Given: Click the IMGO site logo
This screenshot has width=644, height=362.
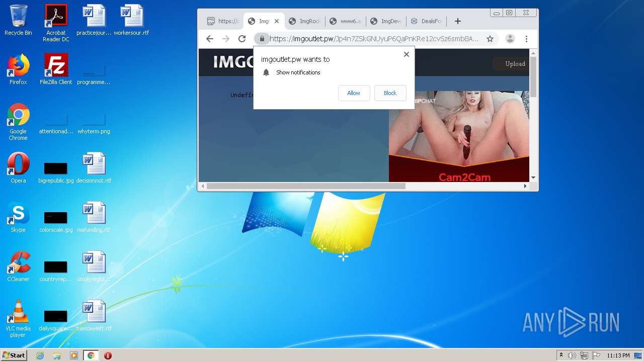Looking at the screenshot, I should [x=233, y=62].
